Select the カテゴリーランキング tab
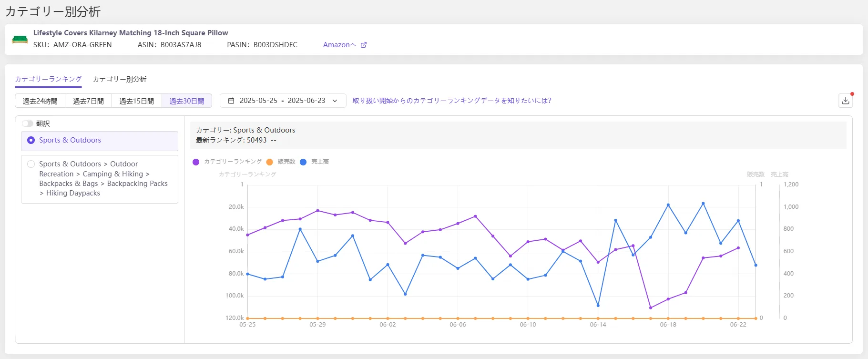Screen dimensions: 868x359 pos(48,79)
